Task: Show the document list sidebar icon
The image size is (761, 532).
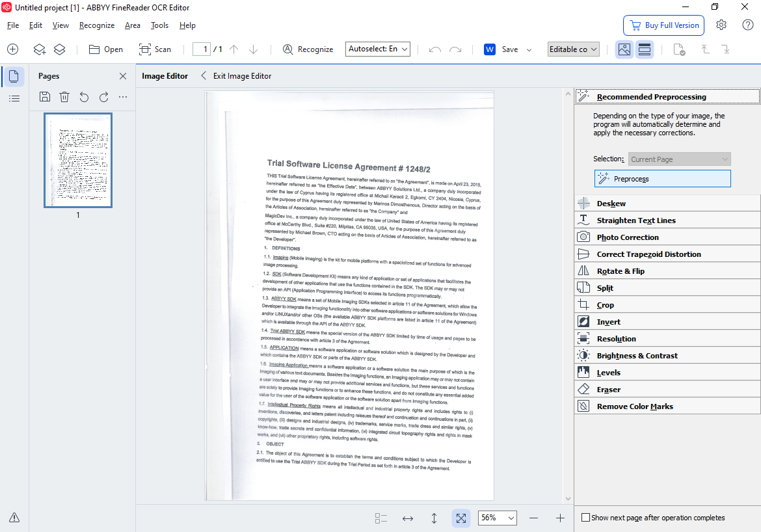Action: (14, 99)
